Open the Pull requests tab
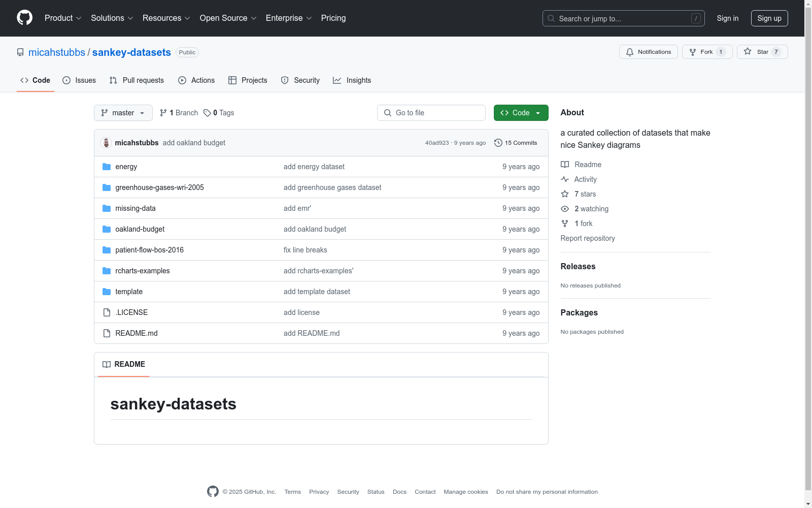 [137, 80]
